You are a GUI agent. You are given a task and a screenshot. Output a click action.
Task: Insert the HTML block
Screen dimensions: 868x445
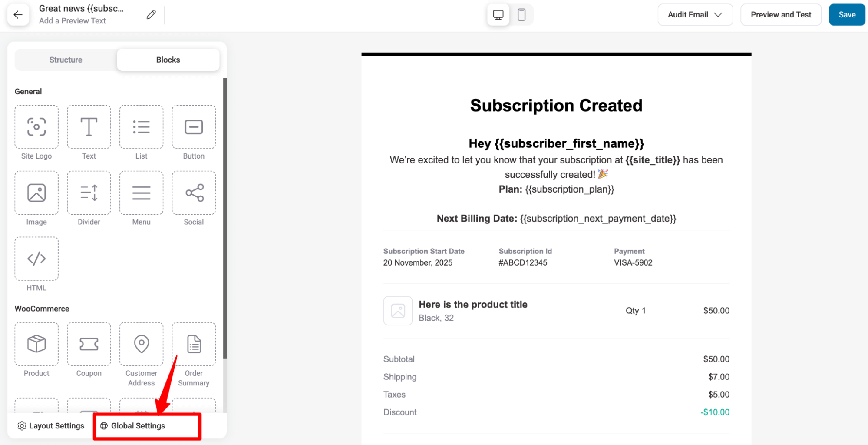[x=36, y=259]
